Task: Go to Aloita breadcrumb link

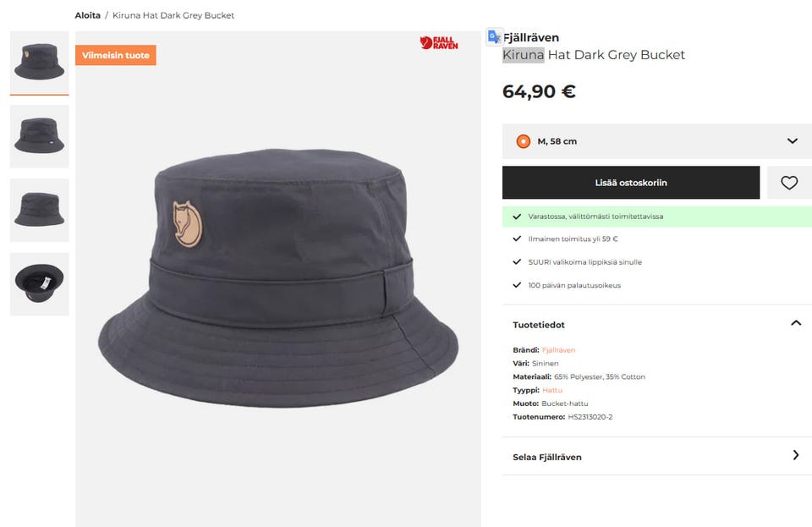Action: tap(87, 15)
